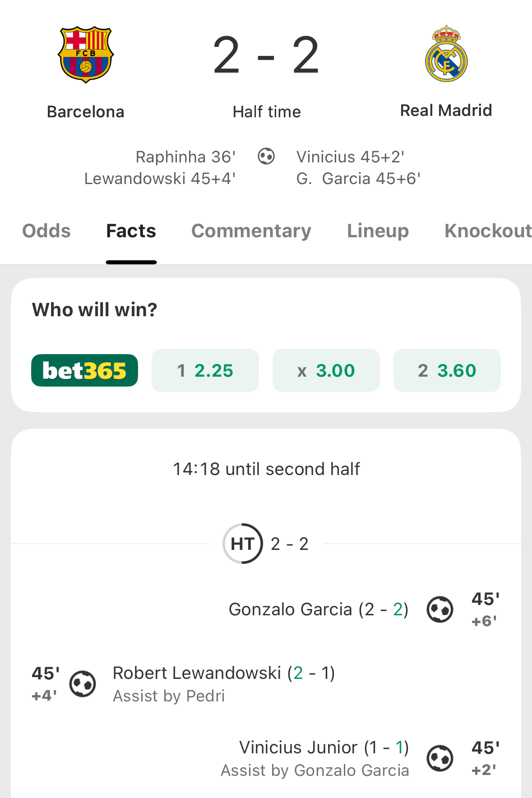Image resolution: width=532 pixels, height=798 pixels.
Task: Tap the HT half-time circle icon
Action: (x=243, y=544)
